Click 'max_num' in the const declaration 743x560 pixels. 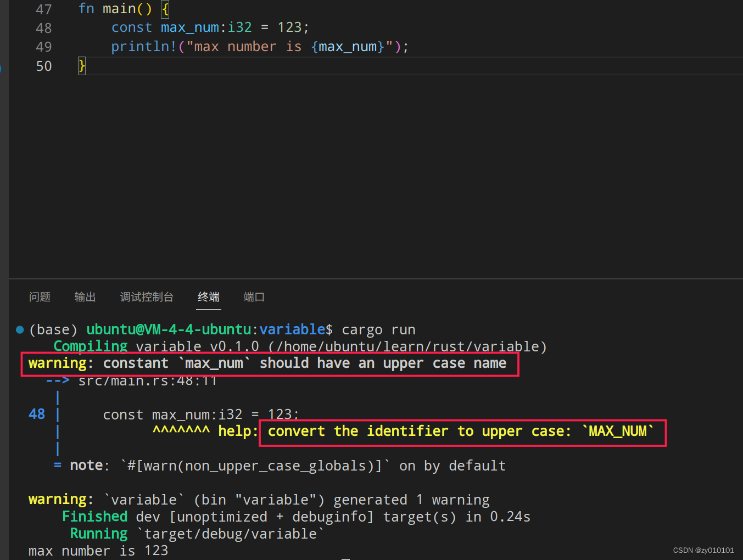(189, 27)
